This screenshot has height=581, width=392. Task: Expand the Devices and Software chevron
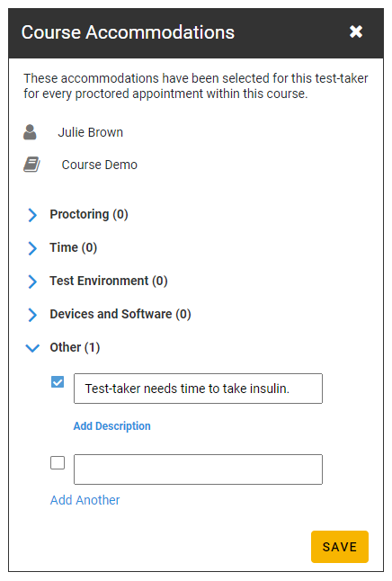[x=32, y=315]
